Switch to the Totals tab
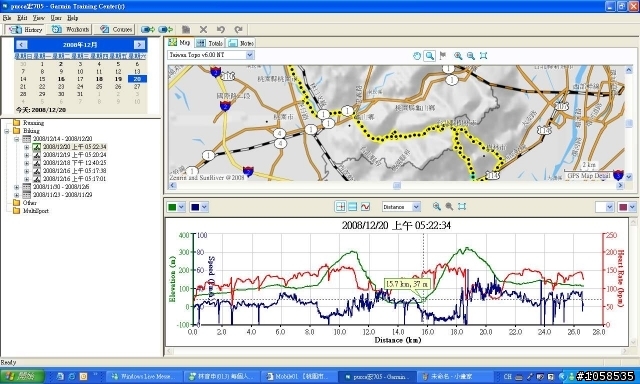640x384 pixels. click(x=210, y=43)
